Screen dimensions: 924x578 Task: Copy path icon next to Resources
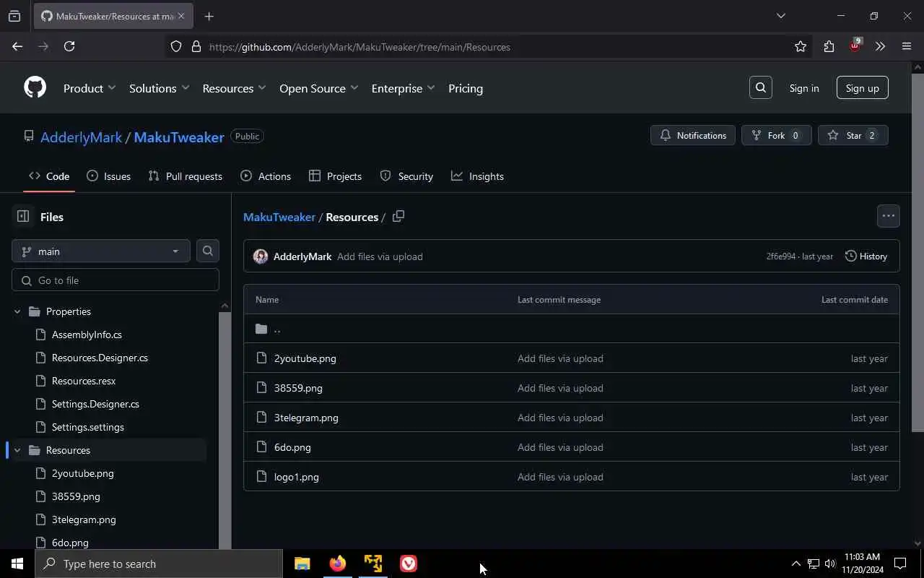tap(398, 216)
